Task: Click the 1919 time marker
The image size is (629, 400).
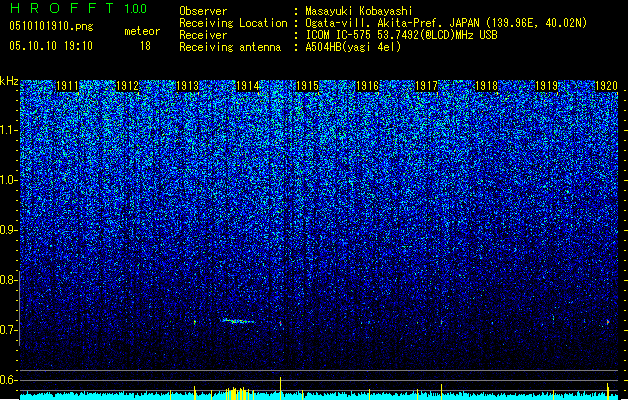Action: pos(546,86)
